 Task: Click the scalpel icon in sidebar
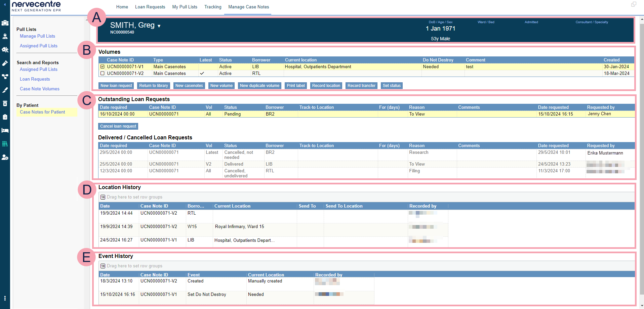click(x=5, y=90)
